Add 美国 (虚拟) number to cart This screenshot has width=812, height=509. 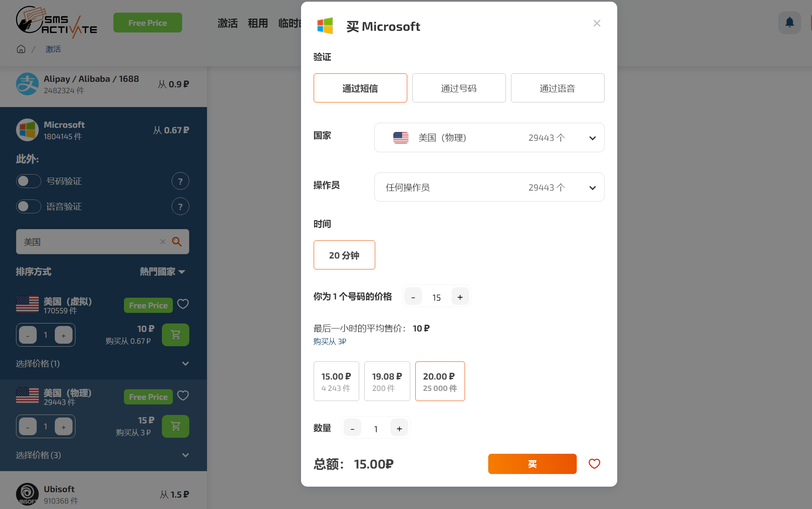tap(175, 335)
